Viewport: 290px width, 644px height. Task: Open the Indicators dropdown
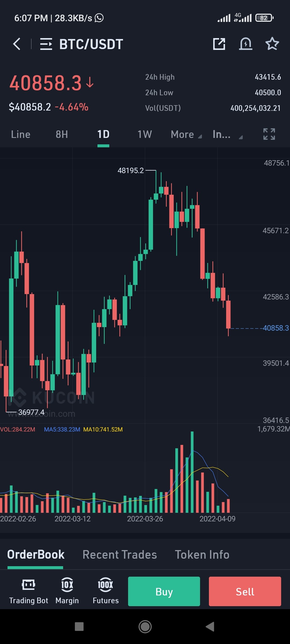[227, 134]
